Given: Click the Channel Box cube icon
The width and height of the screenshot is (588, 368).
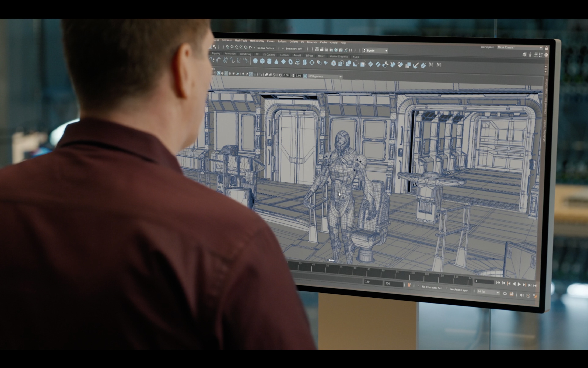Looking at the screenshot, I should [x=546, y=55].
